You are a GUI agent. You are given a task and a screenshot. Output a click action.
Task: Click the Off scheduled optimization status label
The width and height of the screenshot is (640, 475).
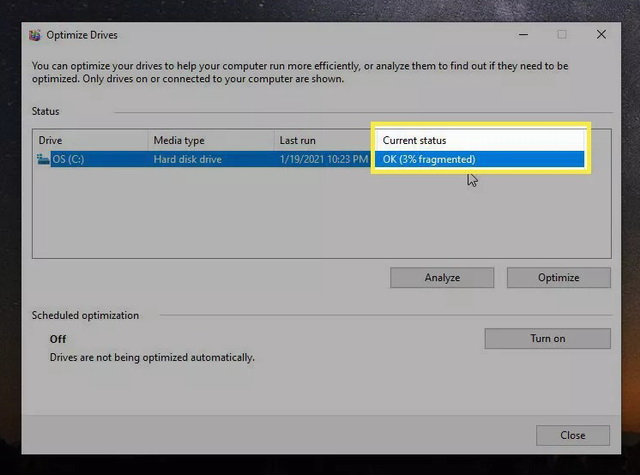tap(58, 340)
